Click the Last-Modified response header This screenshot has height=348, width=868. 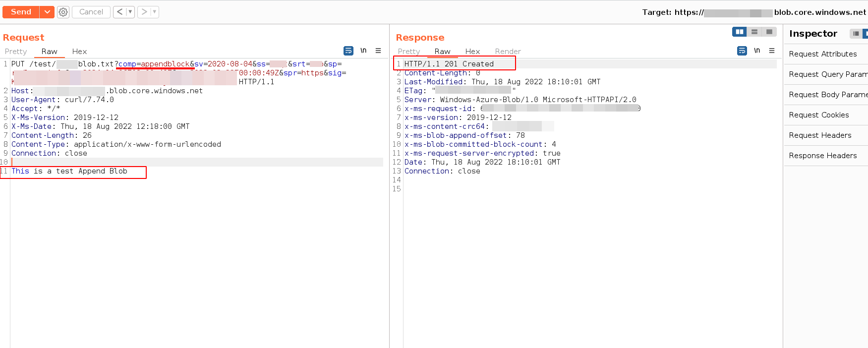pyautogui.click(x=502, y=82)
